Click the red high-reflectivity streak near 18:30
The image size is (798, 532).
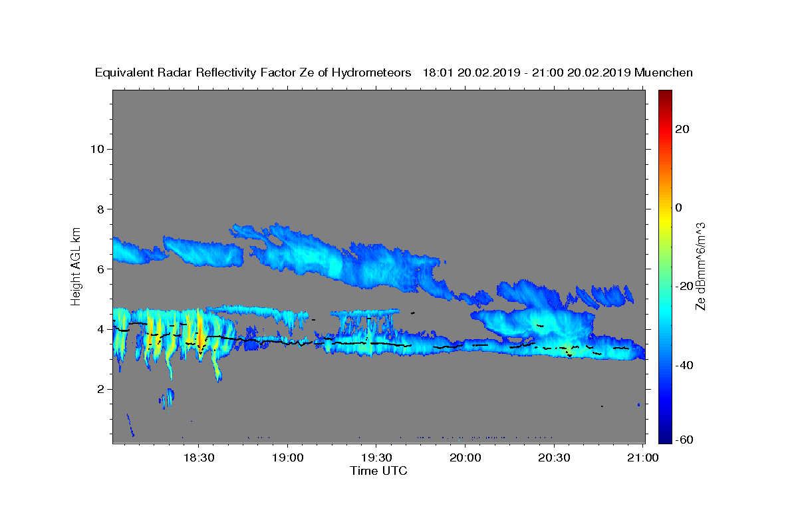(200, 331)
